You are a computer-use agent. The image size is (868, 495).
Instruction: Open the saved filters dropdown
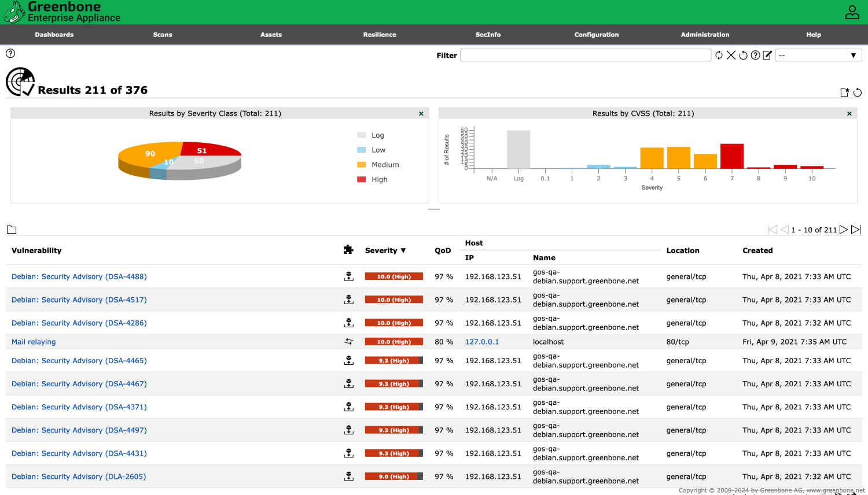(818, 55)
